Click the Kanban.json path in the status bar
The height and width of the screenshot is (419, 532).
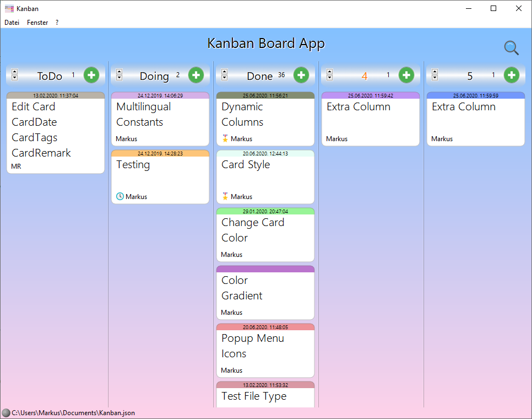tap(72, 412)
